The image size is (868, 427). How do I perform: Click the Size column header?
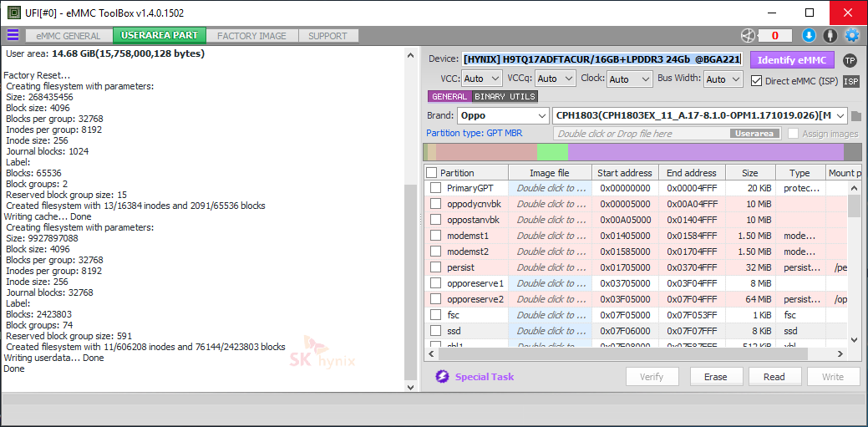pyautogui.click(x=751, y=173)
